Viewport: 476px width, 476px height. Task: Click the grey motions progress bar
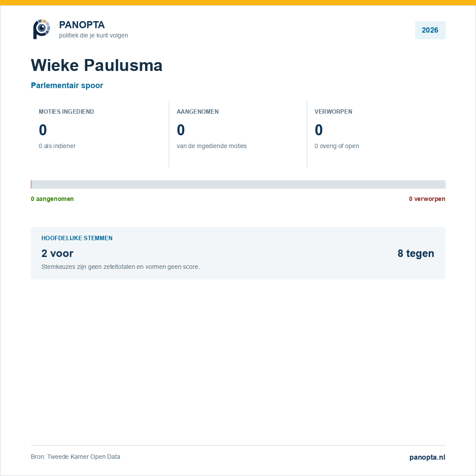238,184
